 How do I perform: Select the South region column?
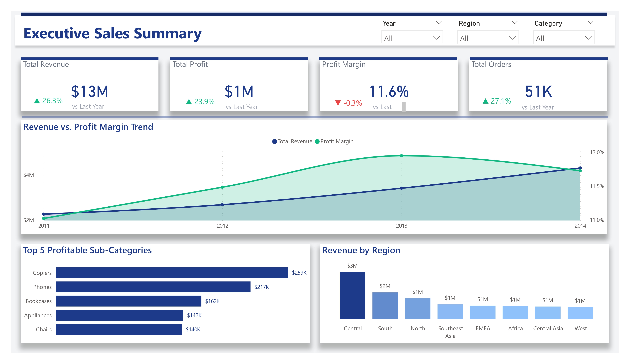[x=385, y=306]
